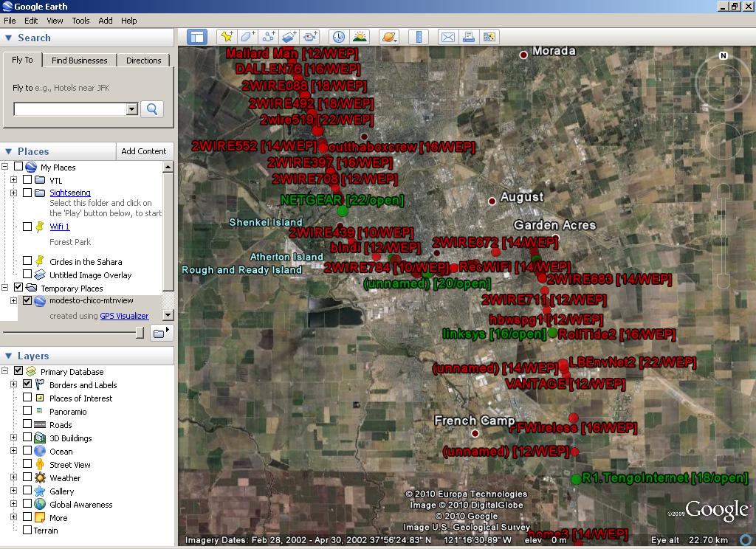Expand the modesto-chico-mtnview item
Screen dimensions: 756x549
[x=13, y=300]
